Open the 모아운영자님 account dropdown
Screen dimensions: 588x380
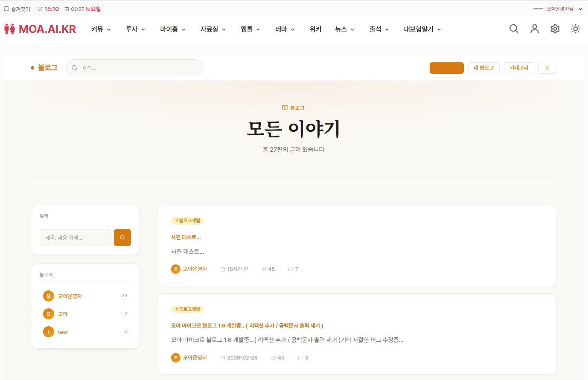coord(580,9)
